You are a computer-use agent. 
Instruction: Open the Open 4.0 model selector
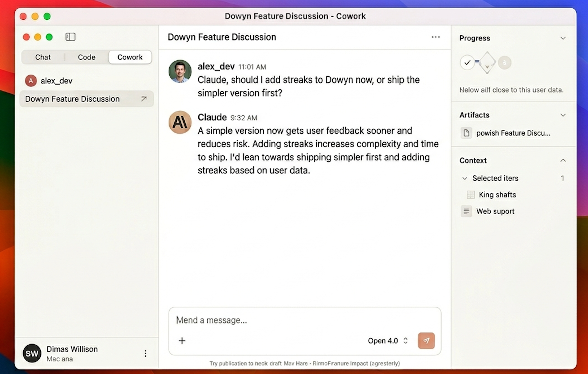point(388,341)
